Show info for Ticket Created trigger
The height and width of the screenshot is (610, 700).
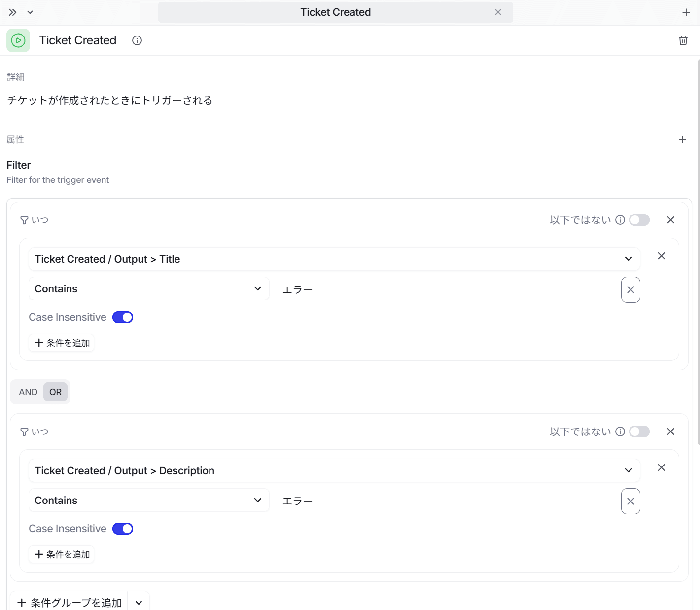pyautogui.click(x=137, y=40)
